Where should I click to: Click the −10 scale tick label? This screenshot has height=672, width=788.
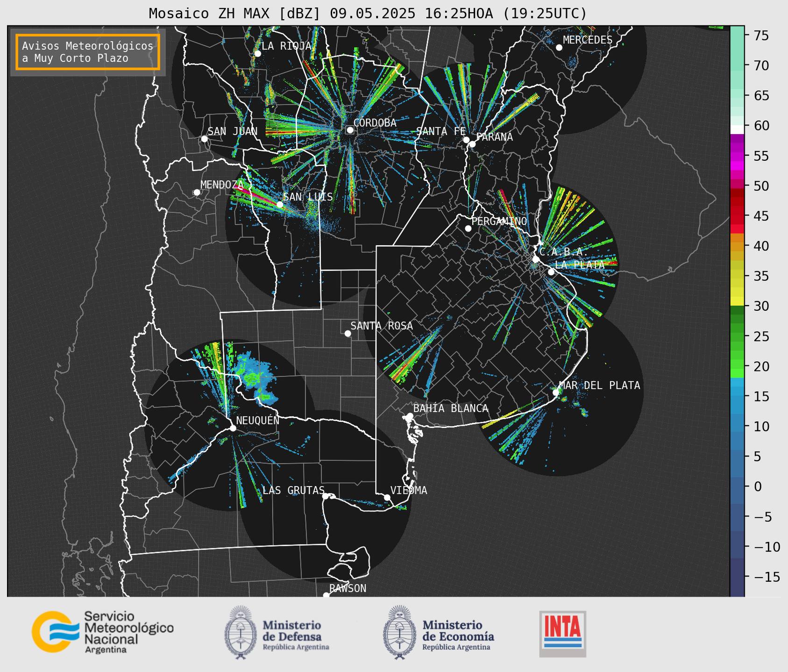(767, 547)
